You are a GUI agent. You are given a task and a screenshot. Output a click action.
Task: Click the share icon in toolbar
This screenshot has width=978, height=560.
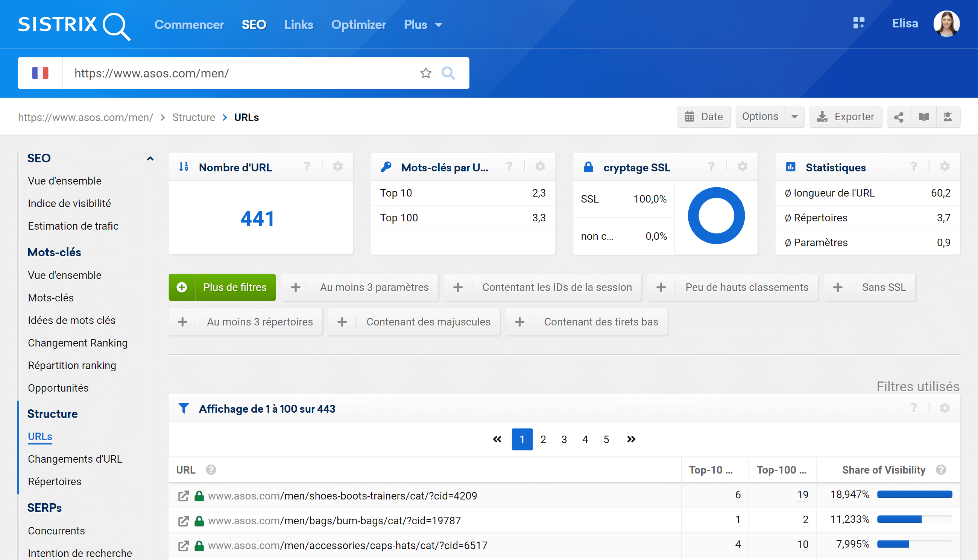point(899,117)
